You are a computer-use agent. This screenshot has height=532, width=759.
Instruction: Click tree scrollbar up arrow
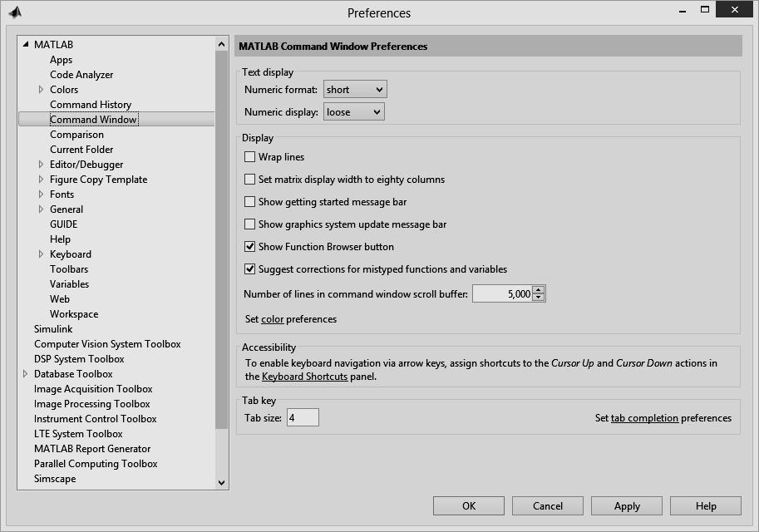[x=221, y=44]
